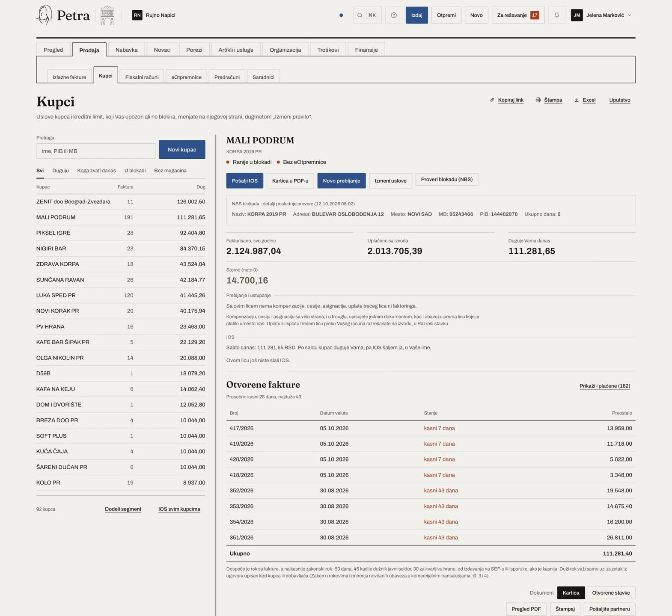
Task: Click the Pregled PDF button
Action: [x=526, y=609]
